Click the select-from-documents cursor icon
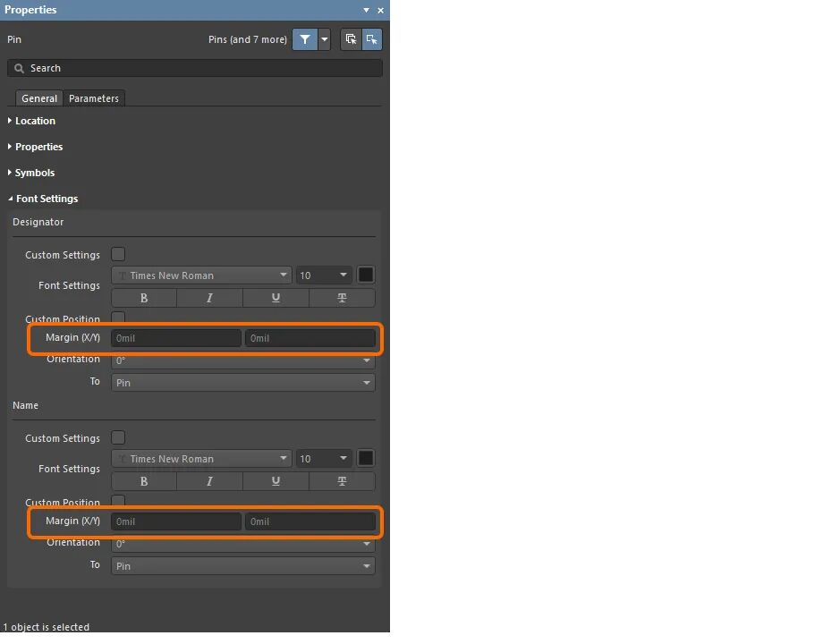This screenshot has width=823, height=644. coord(351,39)
